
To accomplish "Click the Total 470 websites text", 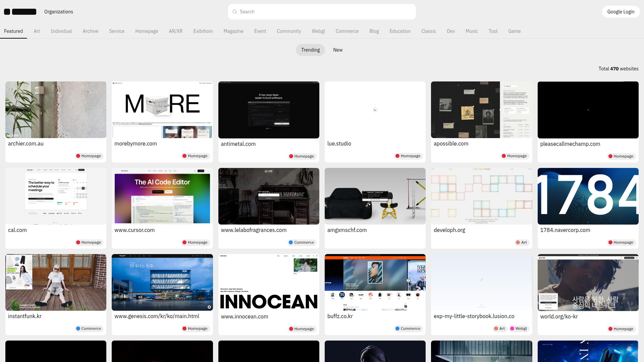I will point(619,69).
